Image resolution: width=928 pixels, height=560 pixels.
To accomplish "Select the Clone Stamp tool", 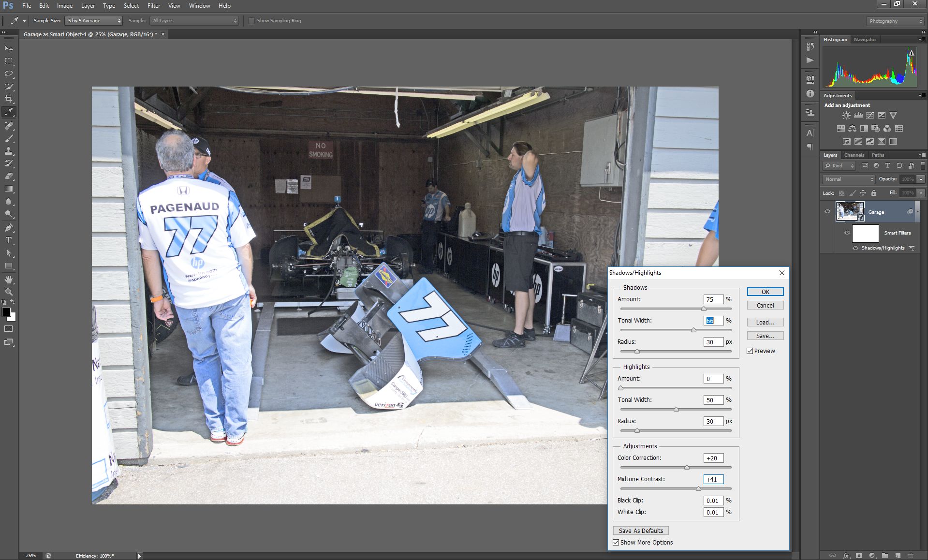I will (x=9, y=151).
